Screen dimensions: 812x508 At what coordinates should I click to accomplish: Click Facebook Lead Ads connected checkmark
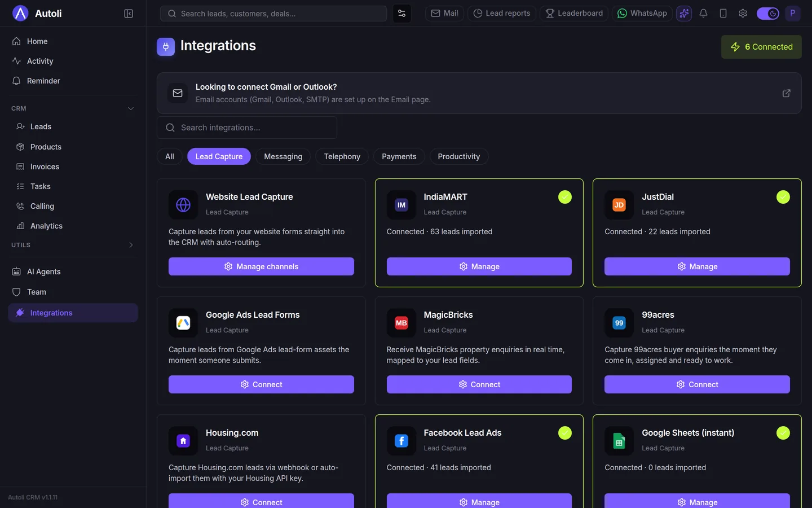[565, 433]
